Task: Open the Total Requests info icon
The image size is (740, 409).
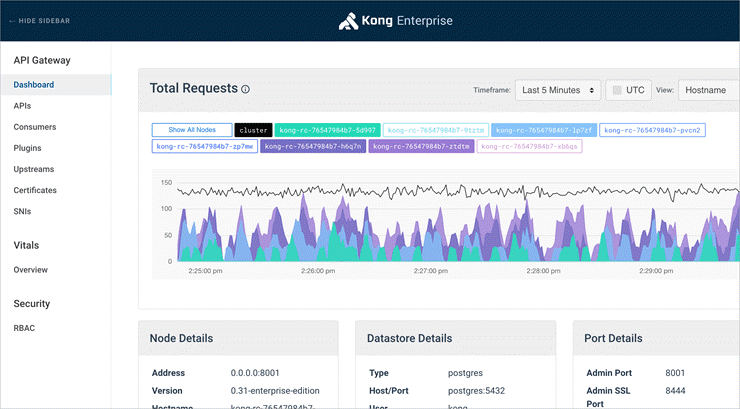Action: pyautogui.click(x=245, y=89)
